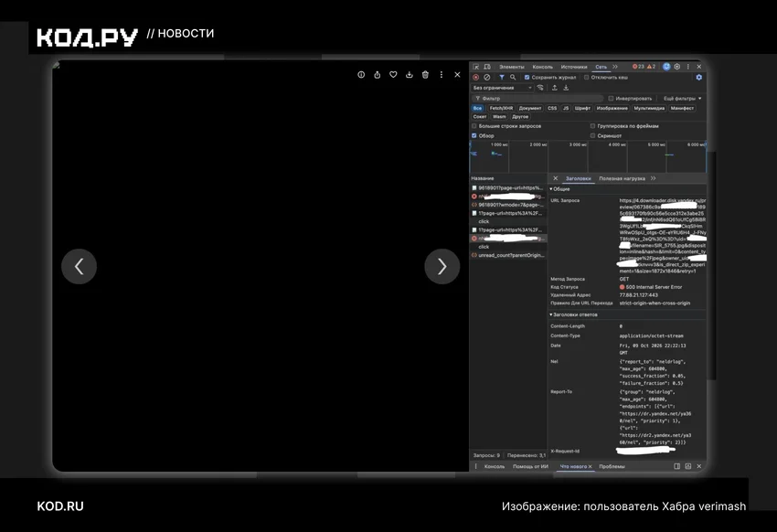Check the 'Инвертировать' filter checkbox
777x532 pixels.
pos(611,99)
